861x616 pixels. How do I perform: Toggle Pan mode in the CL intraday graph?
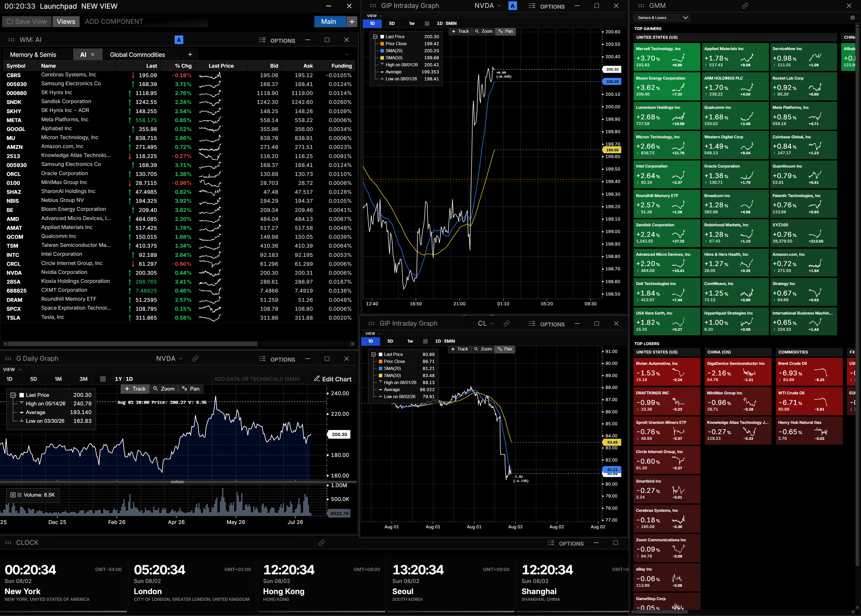click(x=505, y=349)
